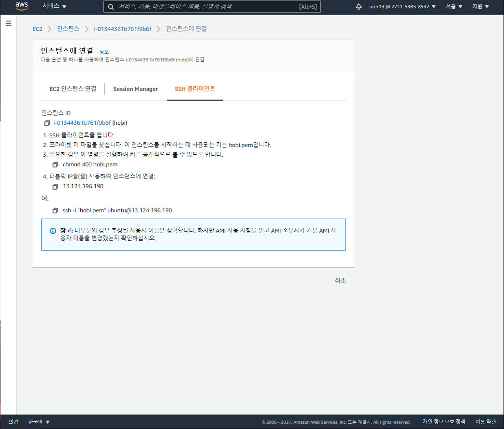Select the SSH 클라이언트 tab
Image resolution: width=504 pixels, height=429 pixels.
195,89
